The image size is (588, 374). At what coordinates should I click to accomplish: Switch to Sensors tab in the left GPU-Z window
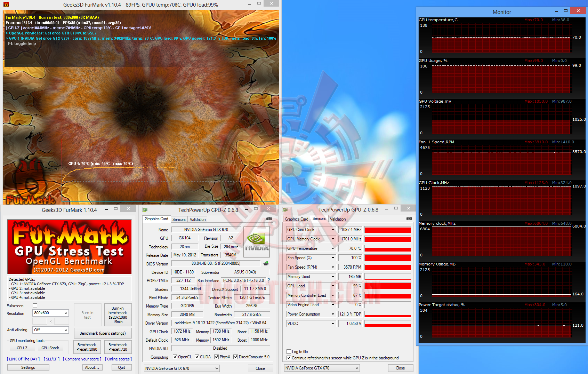click(179, 220)
